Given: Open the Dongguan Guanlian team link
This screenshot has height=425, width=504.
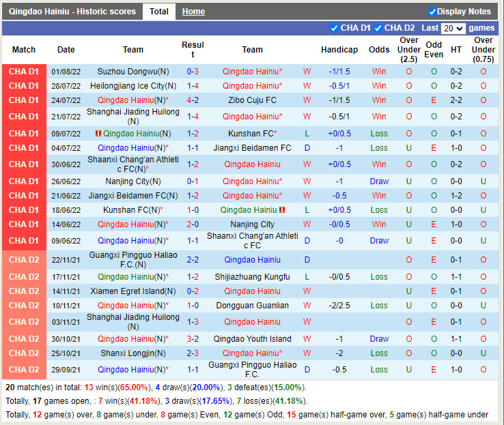Looking at the screenshot, I should (x=252, y=306).
